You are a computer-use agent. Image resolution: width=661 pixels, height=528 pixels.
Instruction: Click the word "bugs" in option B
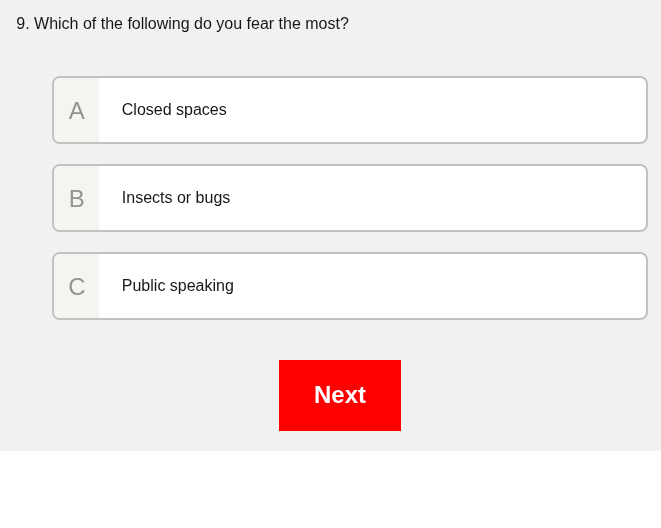pyautogui.click(x=212, y=198)
